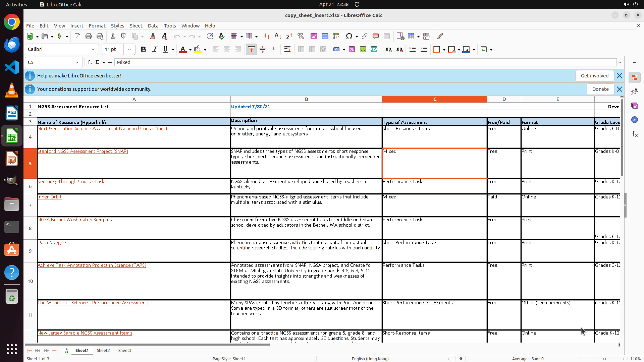Open the Function Wizard icon
The image size is (644, 362).
(x=90, y=62)
